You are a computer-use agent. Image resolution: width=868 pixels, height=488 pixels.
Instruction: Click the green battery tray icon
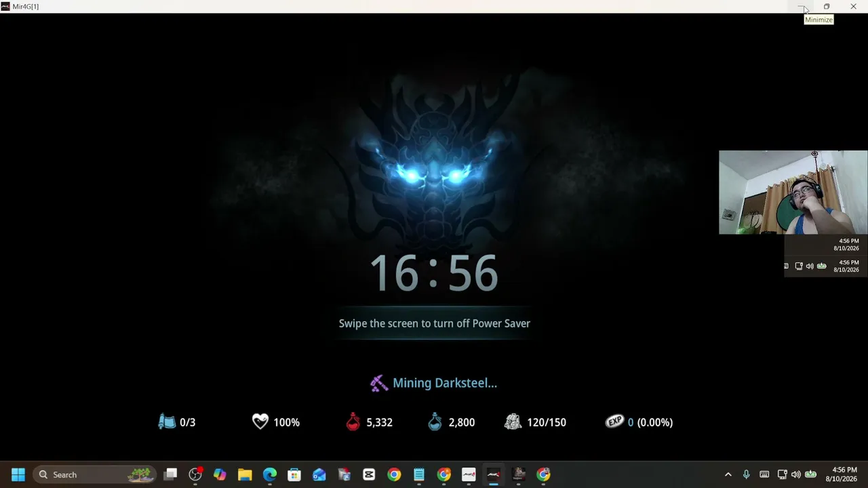pyautogui.click(x=810, y=474)
